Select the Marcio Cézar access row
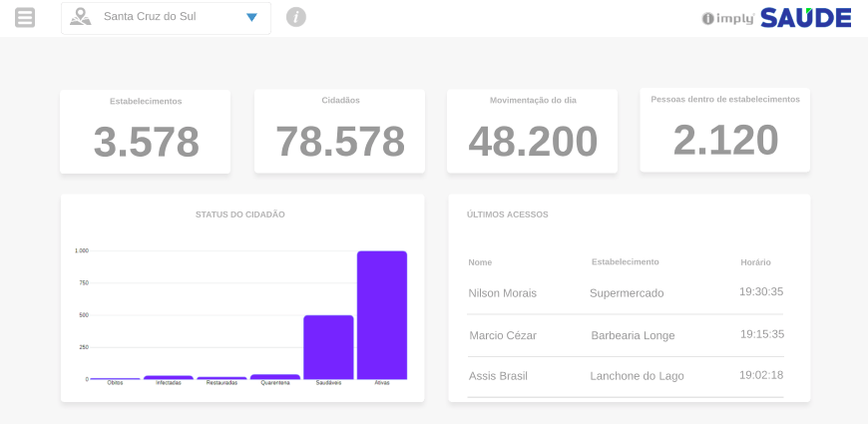 click(x=626, y=335)
